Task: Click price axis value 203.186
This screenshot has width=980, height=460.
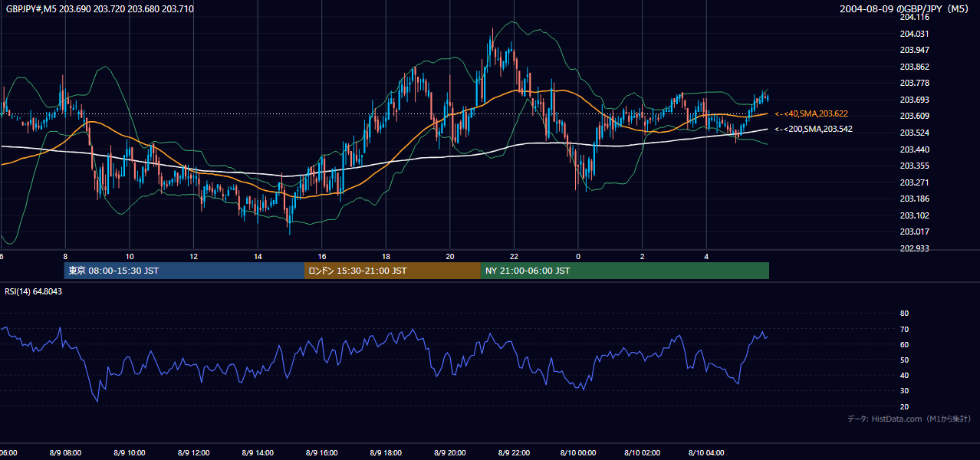Action: point(914,199)
